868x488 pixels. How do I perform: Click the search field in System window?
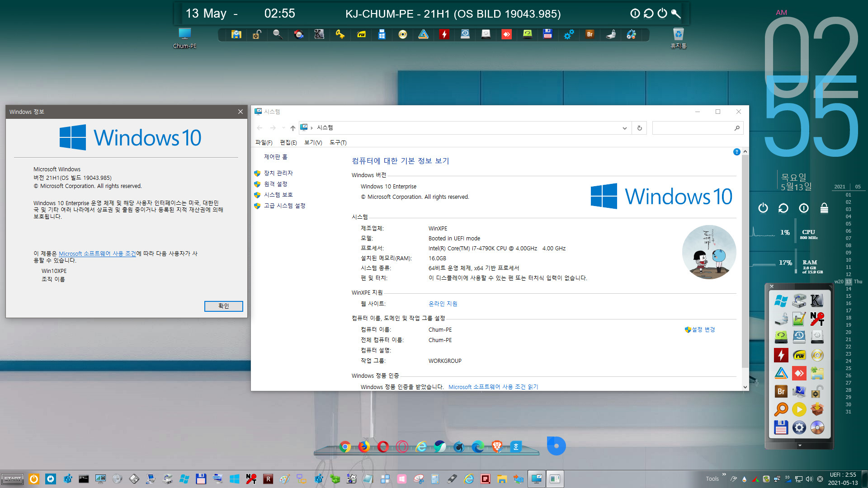pyautogui.click(x=698, y=128)
